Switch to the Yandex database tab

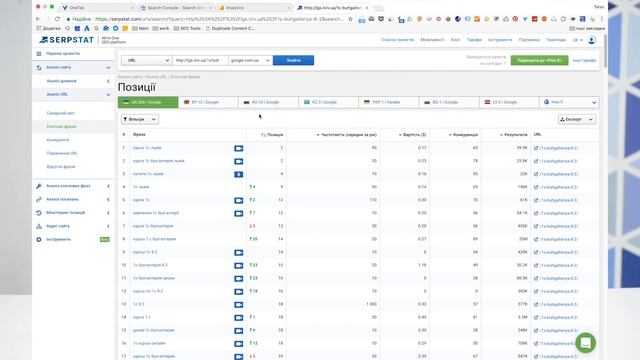389,102
